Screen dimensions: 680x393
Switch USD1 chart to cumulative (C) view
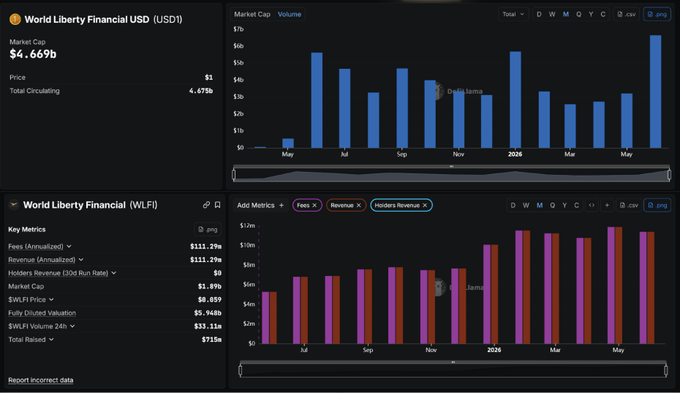603,14
